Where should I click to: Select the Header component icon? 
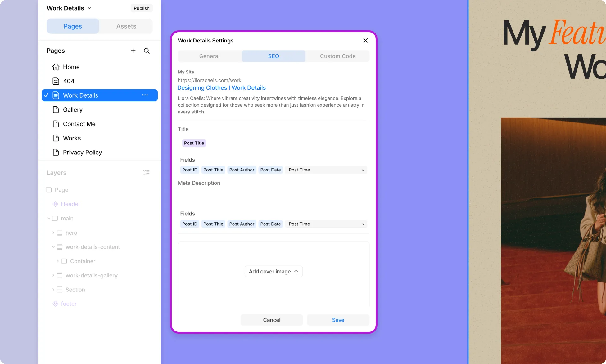(x=55, y=204)
